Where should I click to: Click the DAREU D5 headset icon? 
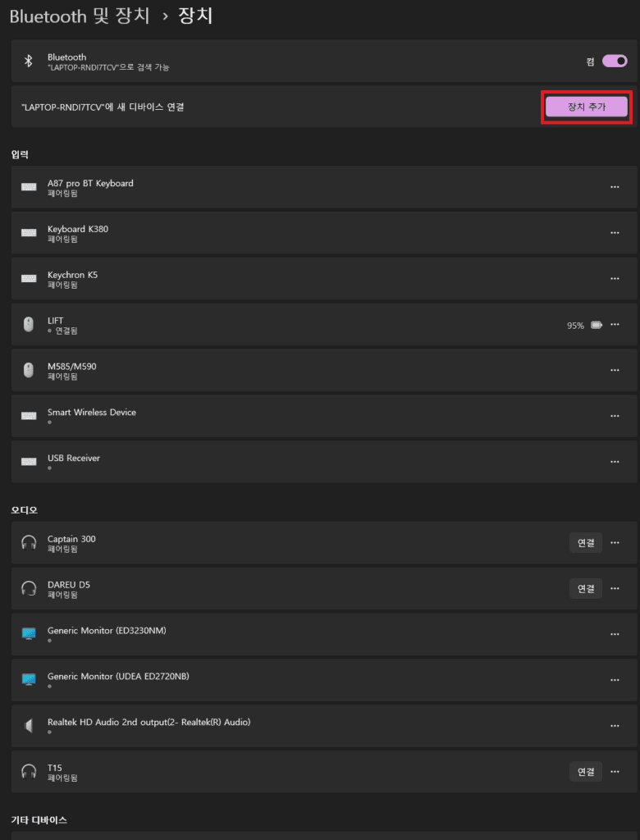point(29,589)
